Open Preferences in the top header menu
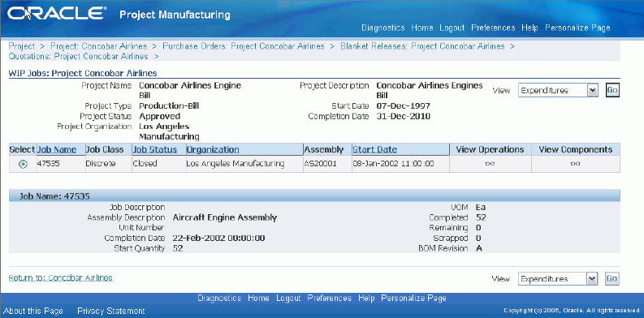The height and width of the screenshot is (318, 644). point(493,28)
